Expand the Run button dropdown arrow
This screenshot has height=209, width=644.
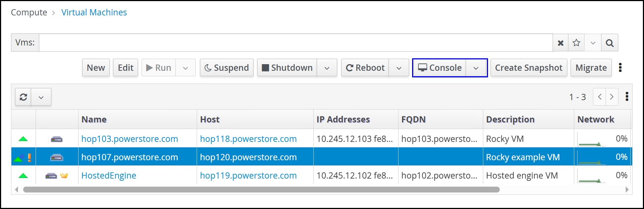point(185,68)
